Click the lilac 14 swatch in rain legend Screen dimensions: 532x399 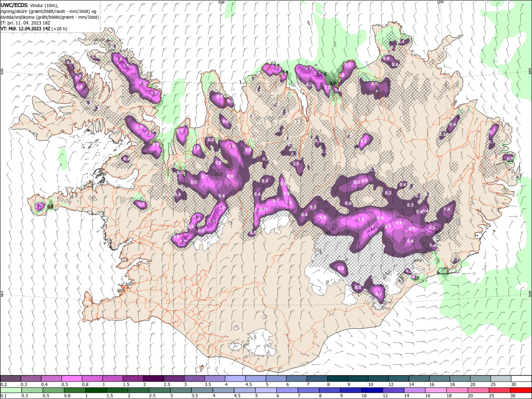point(415,390)
